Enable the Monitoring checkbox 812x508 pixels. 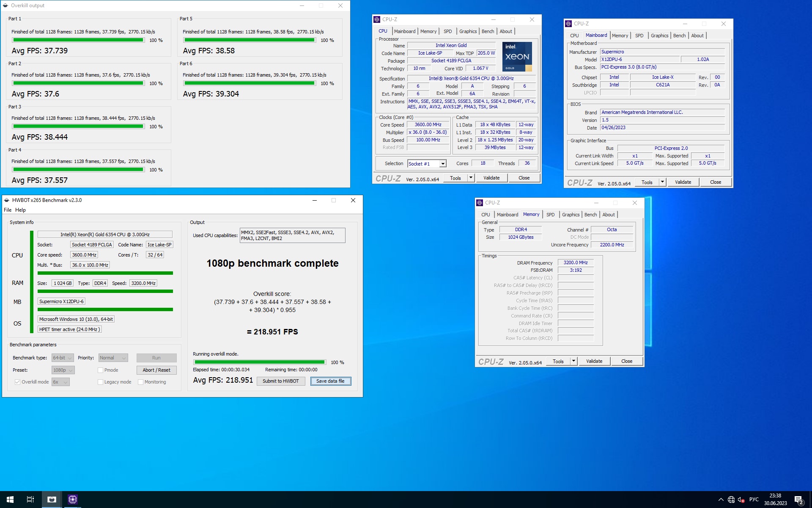click(x=141, y=382)
